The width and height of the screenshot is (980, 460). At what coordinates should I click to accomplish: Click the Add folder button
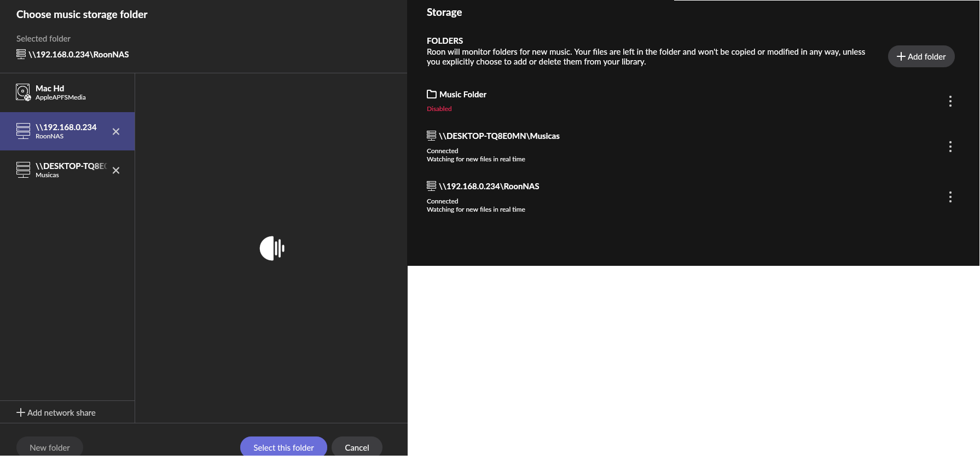pyautogui.click(x=921, y=56)
